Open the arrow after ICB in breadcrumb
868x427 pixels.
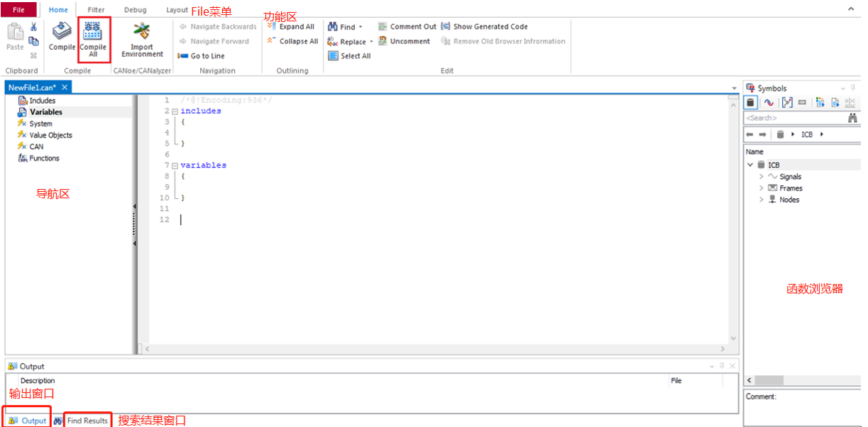coord(822,134)
